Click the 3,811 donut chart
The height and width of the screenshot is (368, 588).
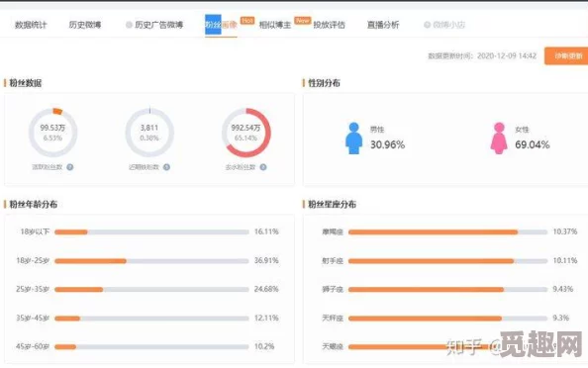pos(149,133)
